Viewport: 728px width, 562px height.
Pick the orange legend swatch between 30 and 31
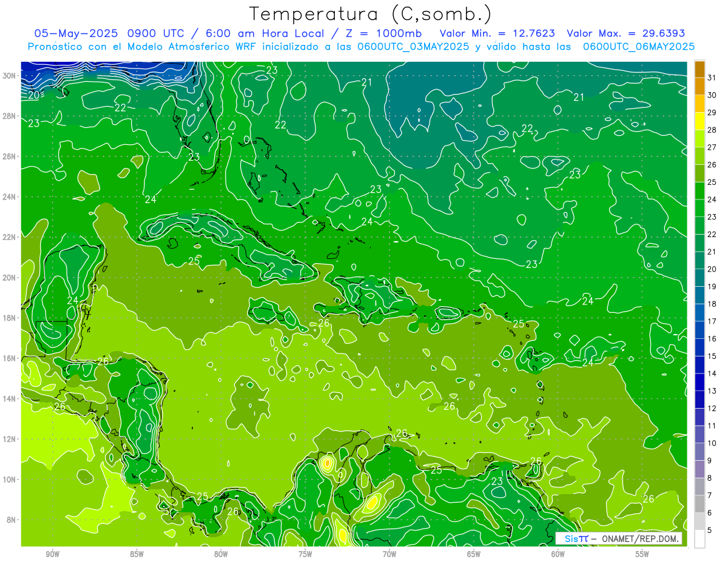(x=699, y=86)
